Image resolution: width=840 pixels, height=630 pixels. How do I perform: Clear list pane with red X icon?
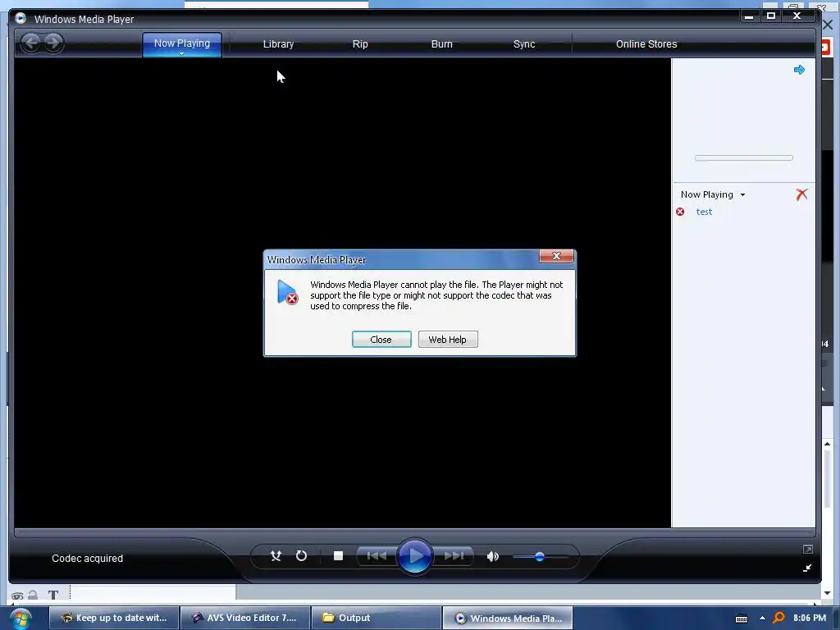pyautogui.click(x=801, y=194)
